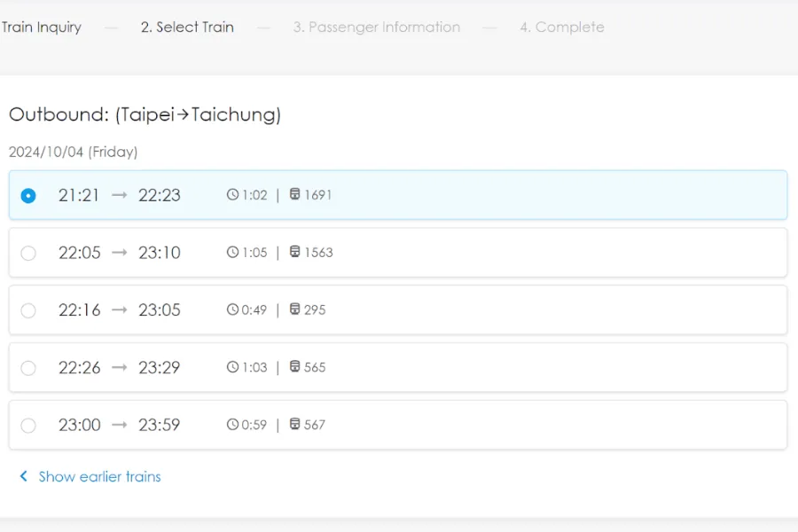Image resolution: width=798 pixels, height=532 pixels.
Task: Open the 2. Select Train step
Action: tap(187, 27)
